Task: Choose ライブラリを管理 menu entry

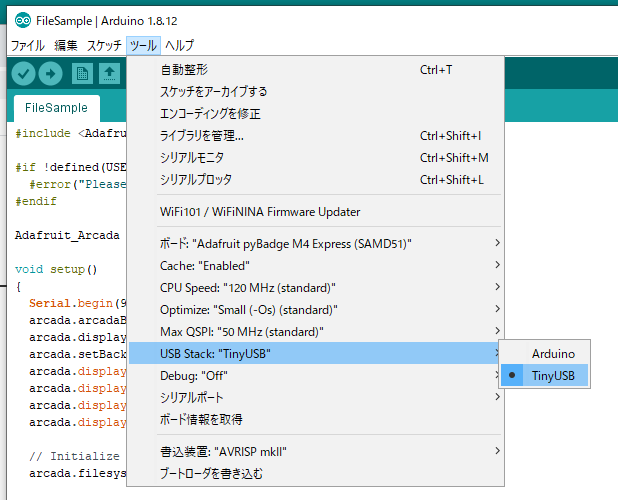Action: click(202, 136)
